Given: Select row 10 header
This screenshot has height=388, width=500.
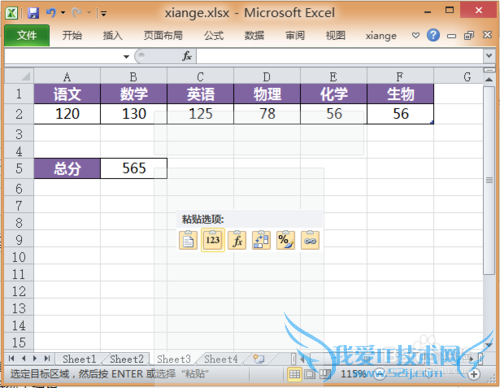Looking at the screenshot, I should click(19, 257).
